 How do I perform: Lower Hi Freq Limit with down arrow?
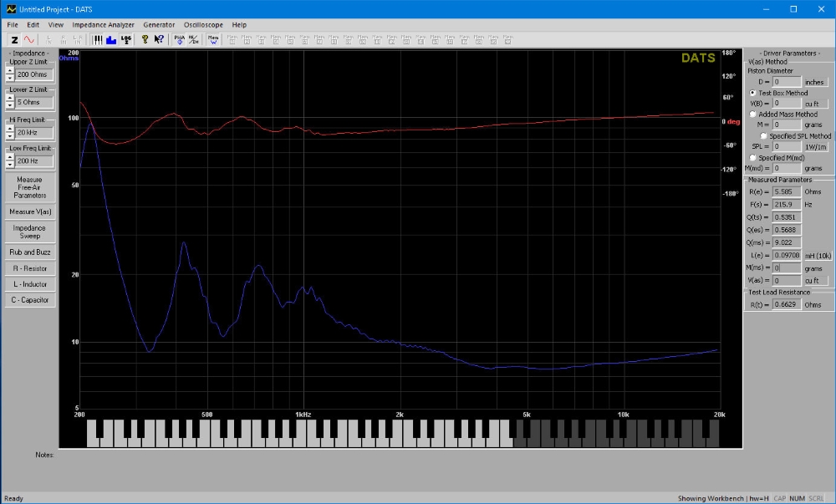9,136
